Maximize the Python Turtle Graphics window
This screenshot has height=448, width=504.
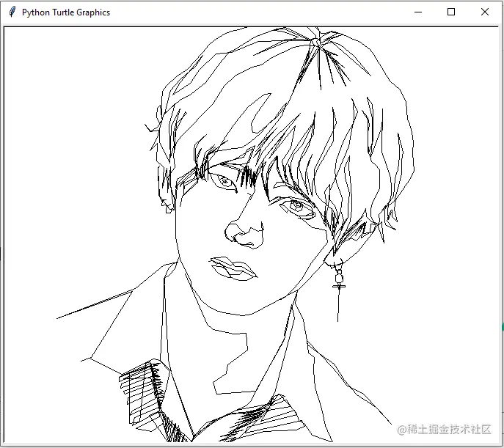click(451, 12)
